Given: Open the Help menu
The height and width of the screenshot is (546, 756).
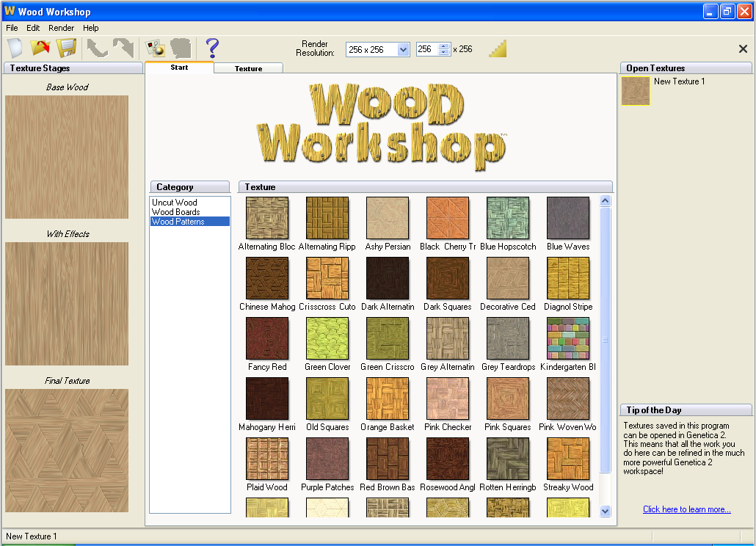Looking at the screenshot, I should click(x=90, y=28).
